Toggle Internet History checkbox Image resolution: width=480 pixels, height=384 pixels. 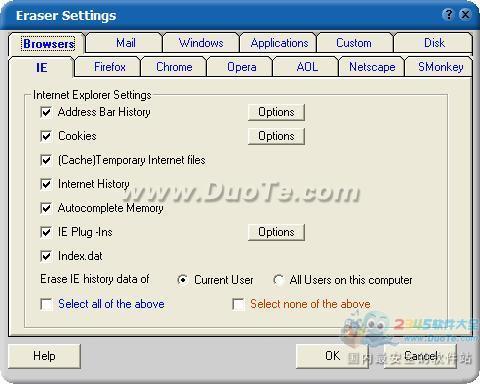click(46, 184)
